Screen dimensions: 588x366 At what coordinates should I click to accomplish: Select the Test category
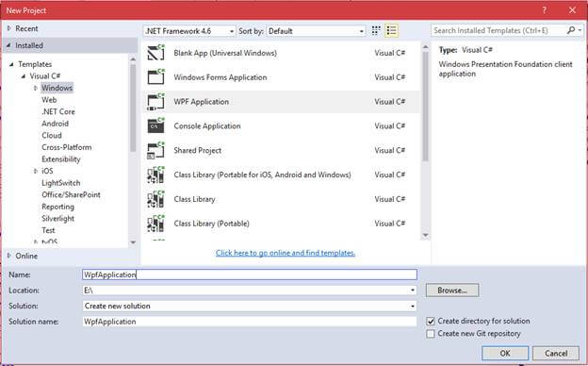coord(48,230)
